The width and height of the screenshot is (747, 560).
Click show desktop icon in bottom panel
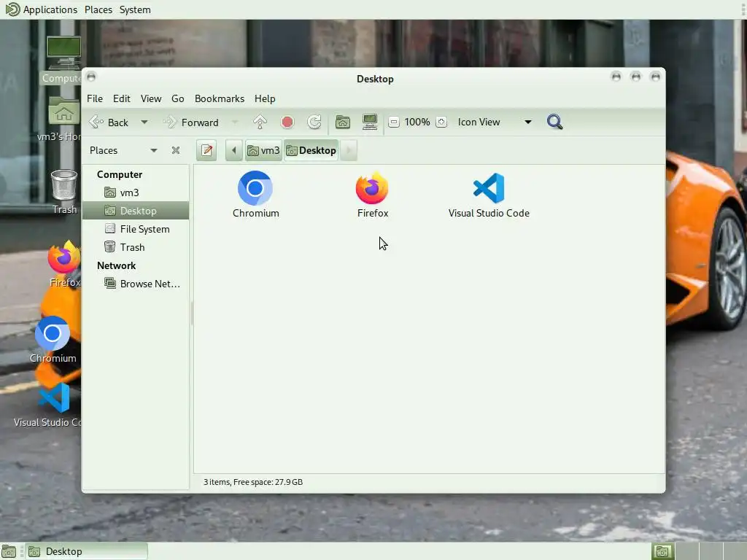9,551
